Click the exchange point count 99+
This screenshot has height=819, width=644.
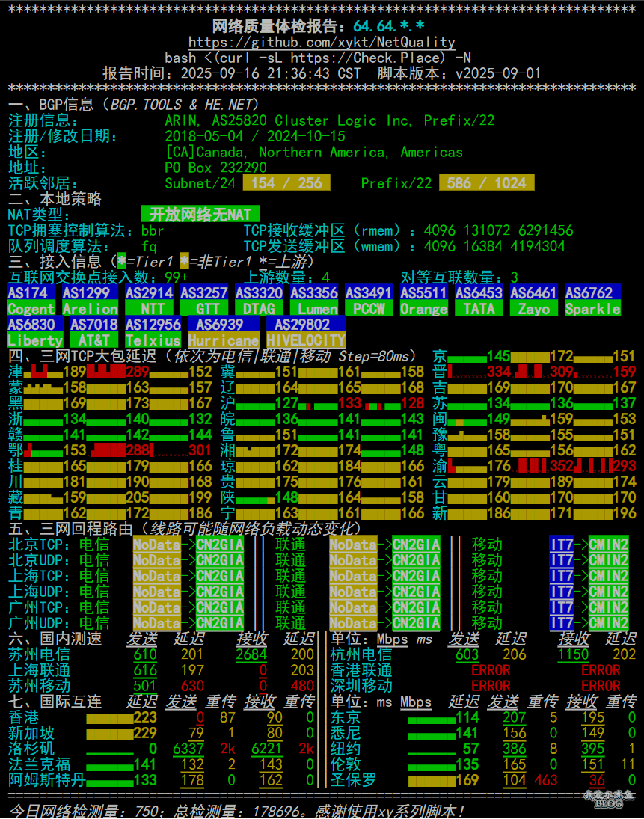(x=177, y=277)
